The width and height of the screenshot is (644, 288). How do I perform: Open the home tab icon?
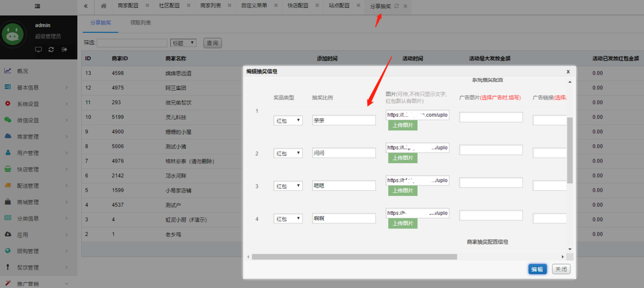pos(104,6)
